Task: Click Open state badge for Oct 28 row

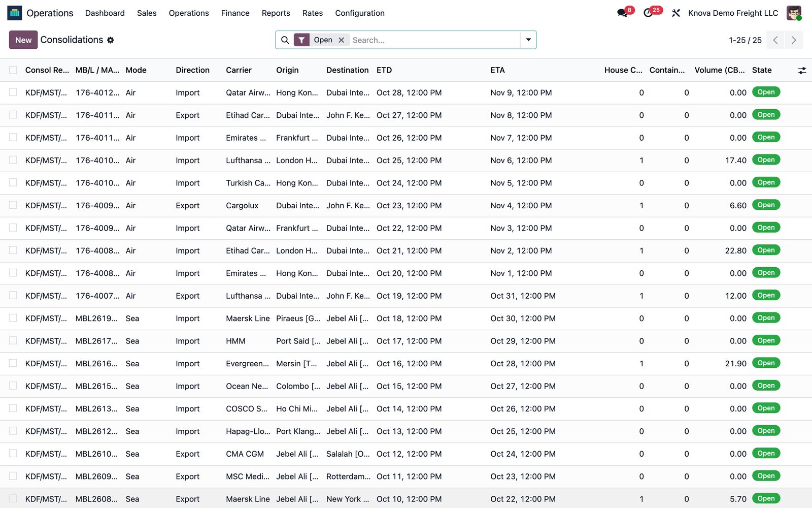Action: point(766,92)
